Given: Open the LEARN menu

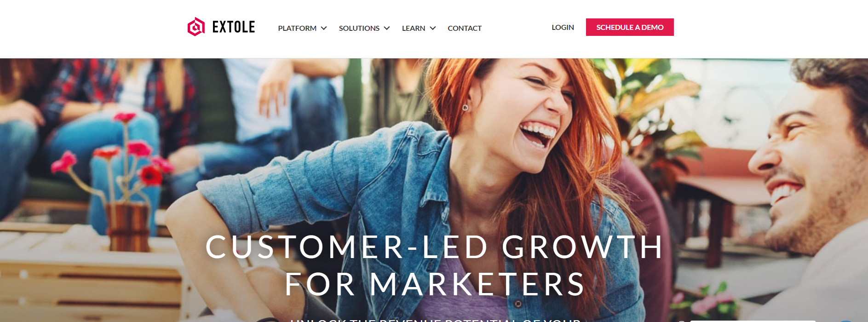Looking at the screenshot, I should [413, 28].
